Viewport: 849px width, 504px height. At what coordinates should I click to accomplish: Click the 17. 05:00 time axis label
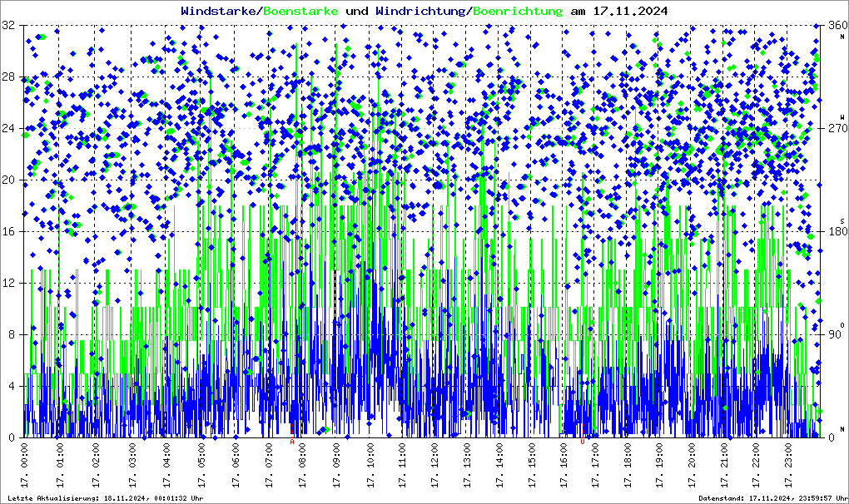coord(201,465)
